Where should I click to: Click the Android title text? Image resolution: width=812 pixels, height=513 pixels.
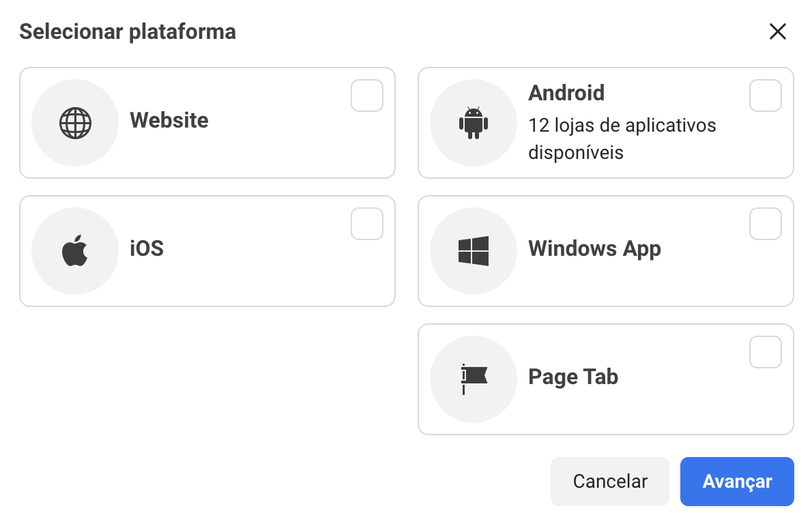tap(566, 93)
